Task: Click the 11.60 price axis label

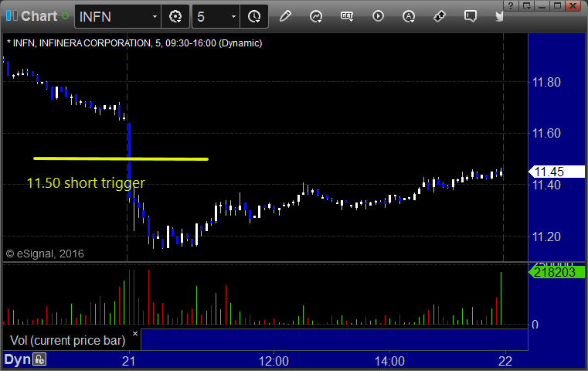Action: pos(546,133)
